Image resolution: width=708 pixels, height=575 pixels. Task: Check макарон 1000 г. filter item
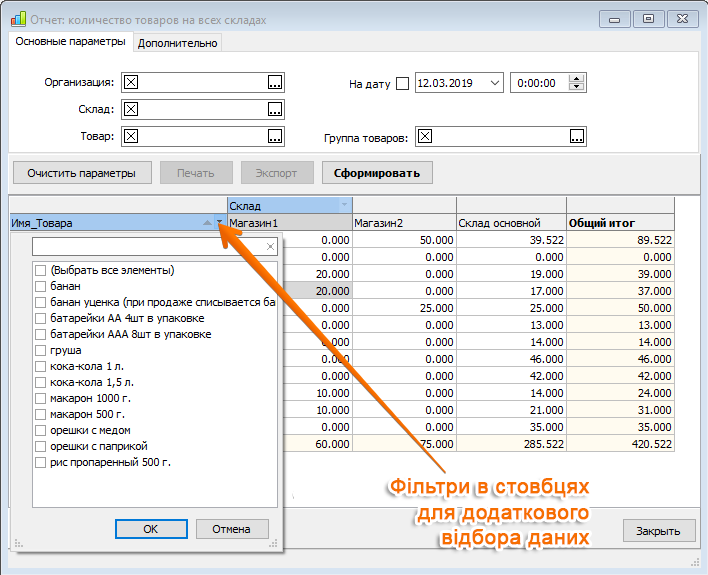tap(40, 398)
